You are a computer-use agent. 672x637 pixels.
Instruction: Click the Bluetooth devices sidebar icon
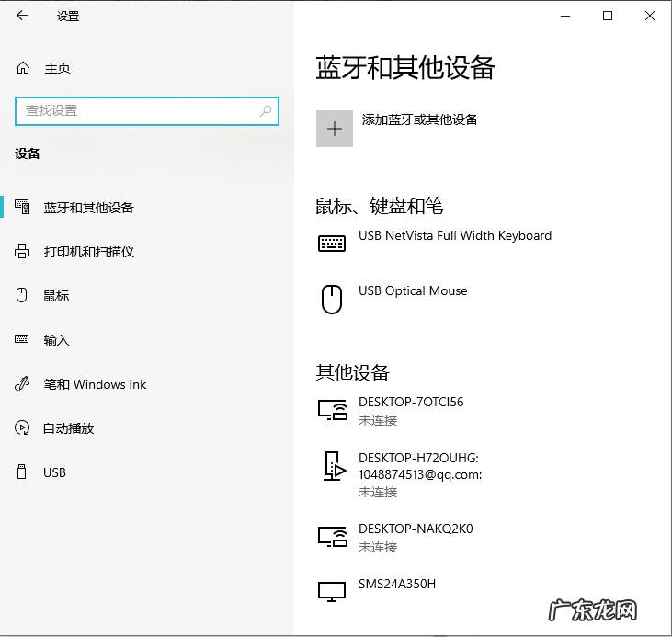(x=22, y=207)
